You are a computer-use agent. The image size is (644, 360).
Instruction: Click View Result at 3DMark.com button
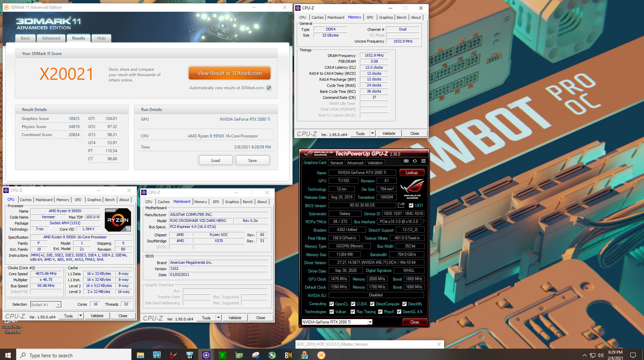point(229,73)
